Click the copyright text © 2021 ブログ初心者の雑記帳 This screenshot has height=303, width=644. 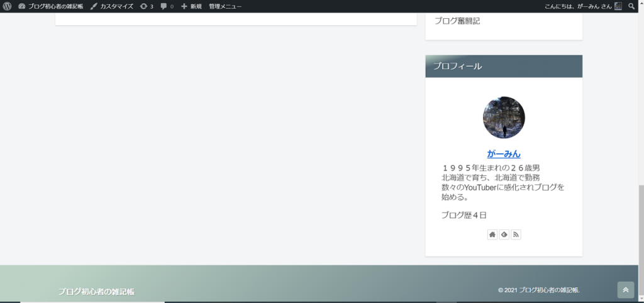pos(538,290)
